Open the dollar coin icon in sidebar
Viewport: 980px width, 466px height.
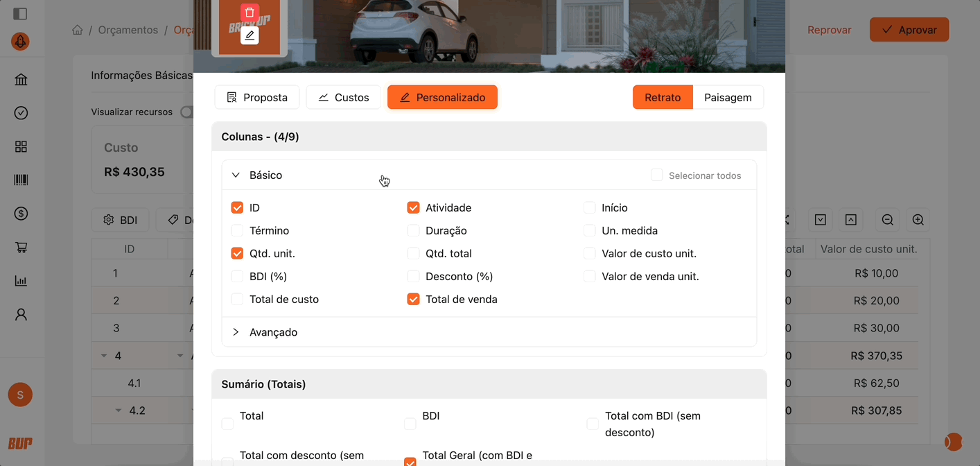click(x=21, y=214)
